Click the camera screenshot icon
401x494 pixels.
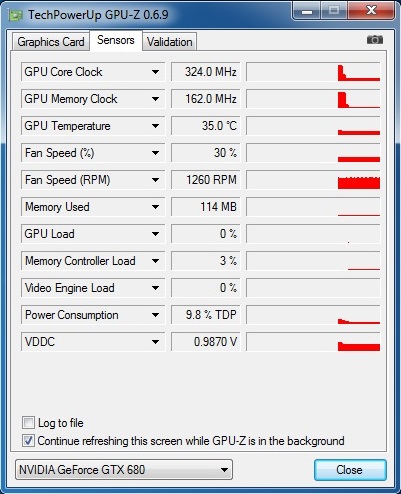click(375, 40)
